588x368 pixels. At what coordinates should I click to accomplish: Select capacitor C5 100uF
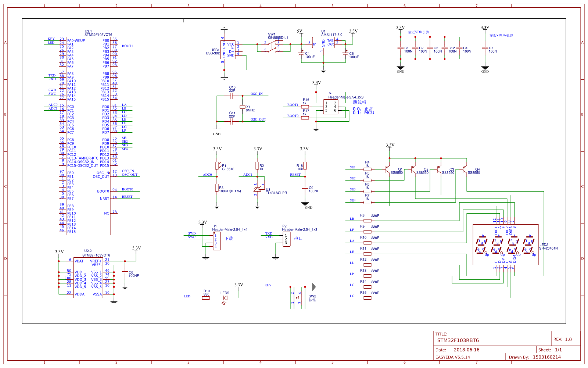click(x=345, y=54)
